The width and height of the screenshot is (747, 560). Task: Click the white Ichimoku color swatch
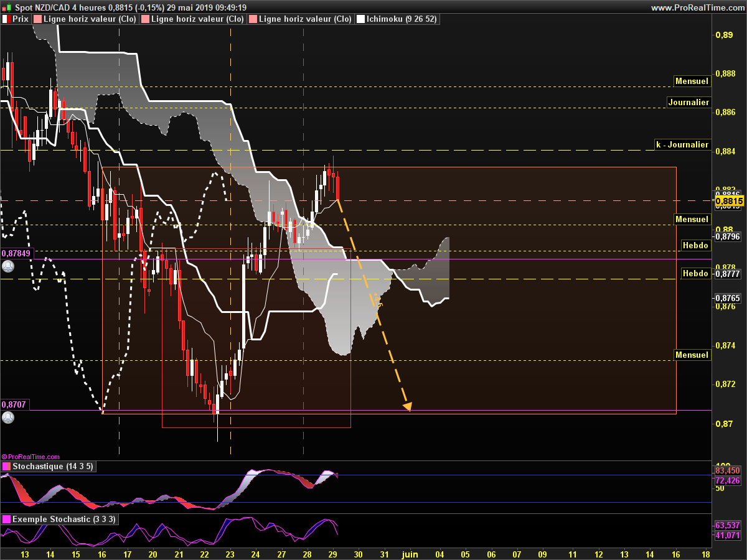click(x=360, y=19)
